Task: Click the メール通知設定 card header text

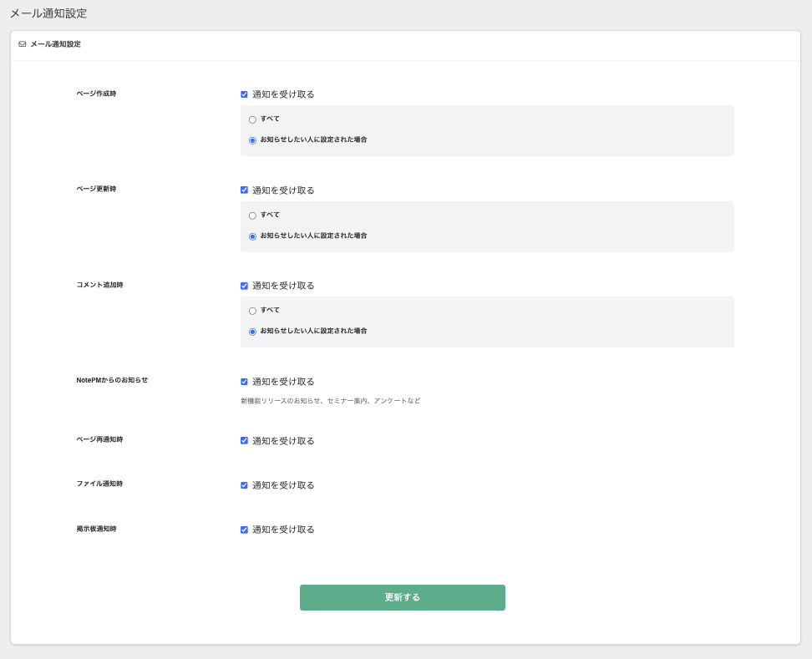Action: pos(55,44)
